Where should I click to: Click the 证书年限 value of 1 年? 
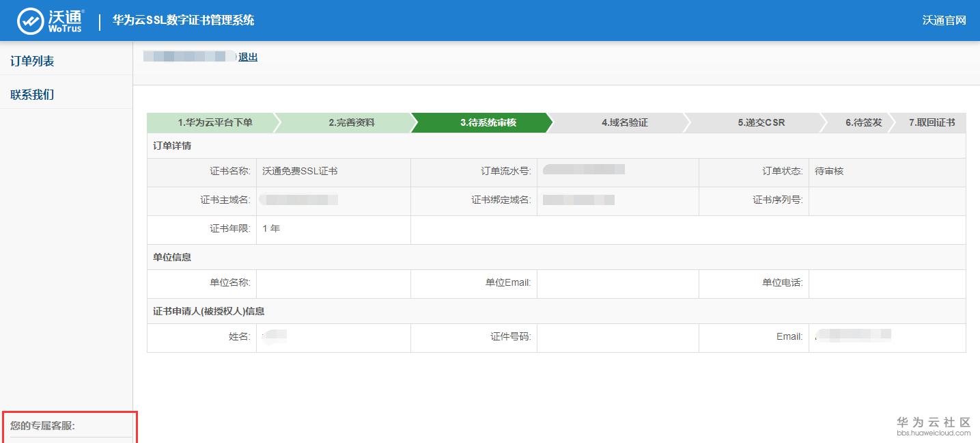pos(271,229)
